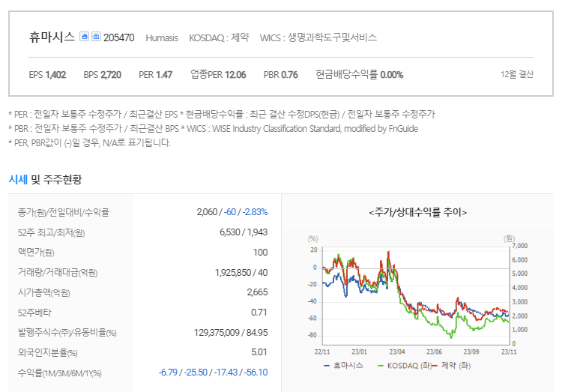
Task: Click the EPS 1,402 figure
Action: pyautogui.click(x=47, y=75)
